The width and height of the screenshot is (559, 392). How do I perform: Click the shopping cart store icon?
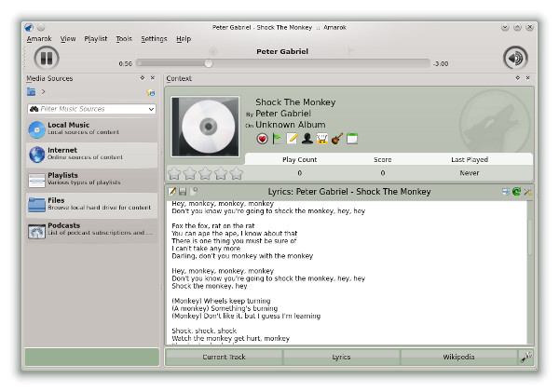click(x=322, y=138)
